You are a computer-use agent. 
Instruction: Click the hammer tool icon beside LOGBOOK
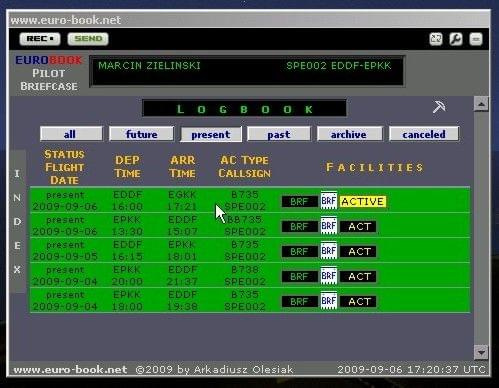439,107
